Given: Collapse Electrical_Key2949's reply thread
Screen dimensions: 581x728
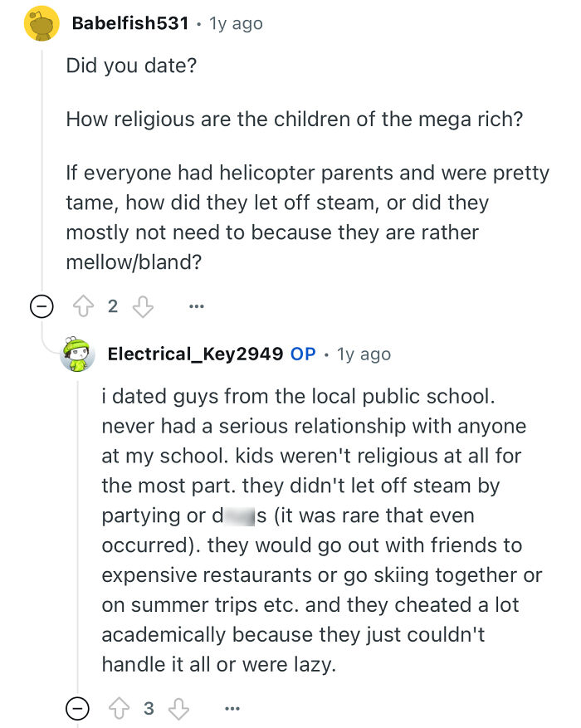Looking at the screenshot, I should point(78,708).
